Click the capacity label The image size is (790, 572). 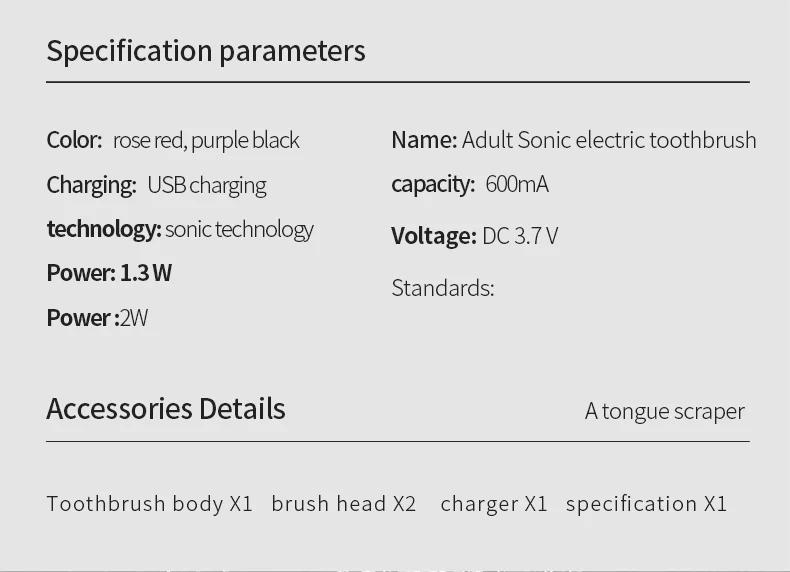click(x=432, y=184)
